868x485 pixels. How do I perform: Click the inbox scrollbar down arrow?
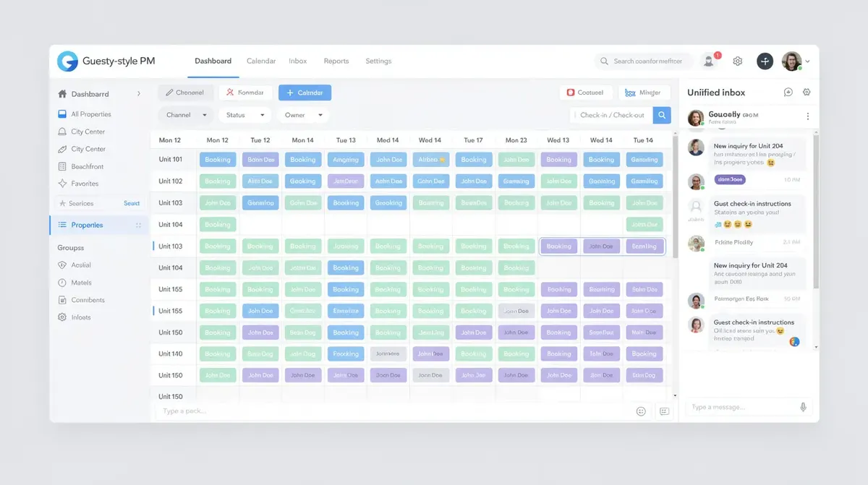(x=816, y=347)
